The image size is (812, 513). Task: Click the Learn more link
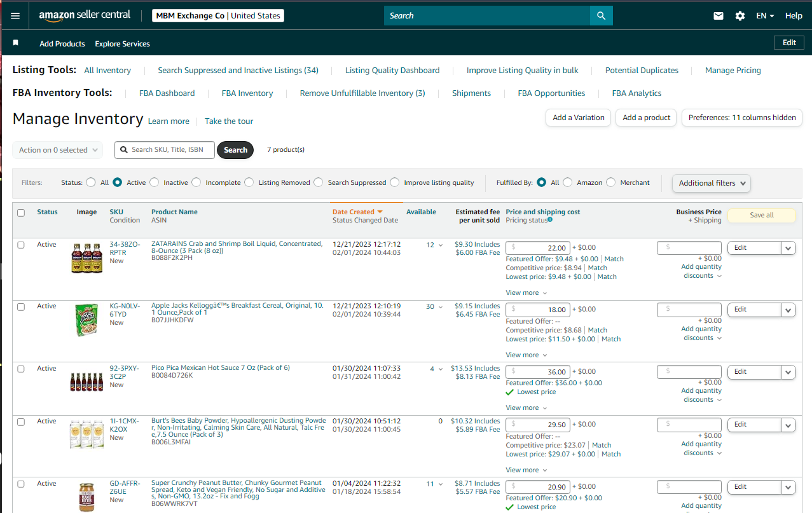(169, 121)
